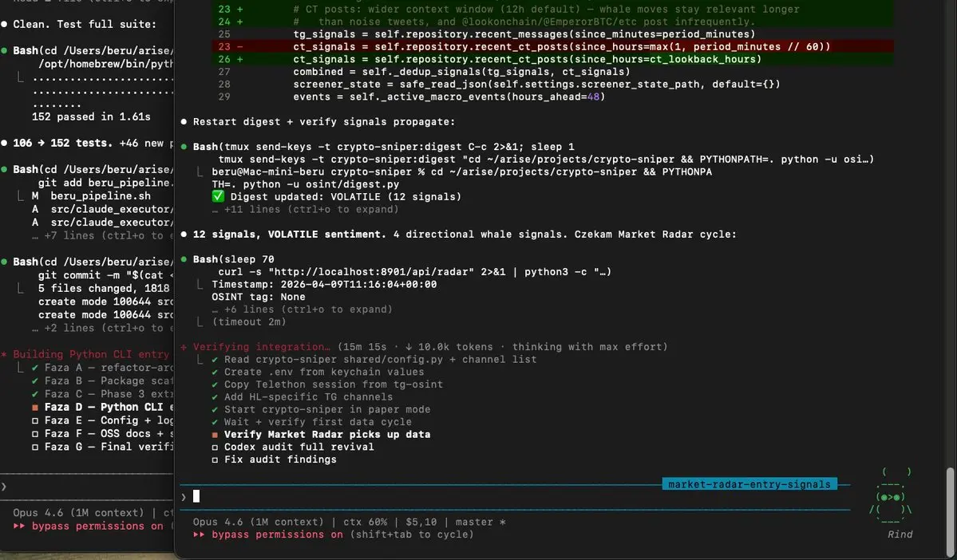Expand the '+6 lines (ctrl+o to expand)' output
This screenshot has height=560, width=957.
pyautogui.click(x=302, y=310)
